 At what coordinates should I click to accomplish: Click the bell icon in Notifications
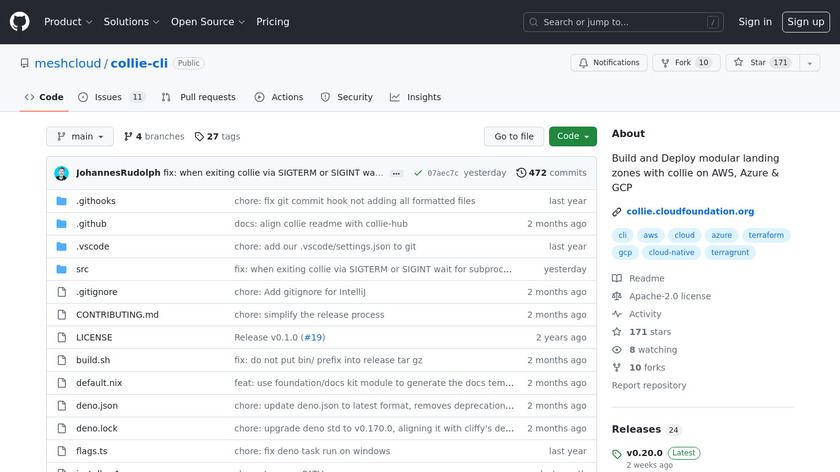(583, 63)
